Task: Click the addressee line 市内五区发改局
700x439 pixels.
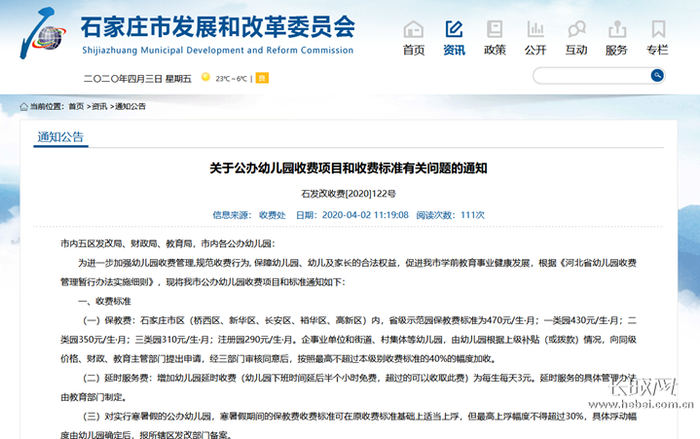Action: point(168,243)
